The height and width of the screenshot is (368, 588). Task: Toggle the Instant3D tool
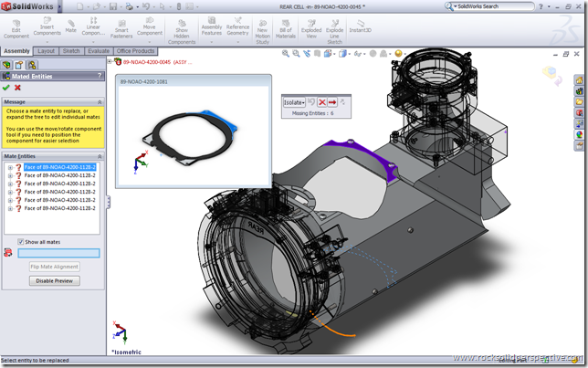click(360, 26)
